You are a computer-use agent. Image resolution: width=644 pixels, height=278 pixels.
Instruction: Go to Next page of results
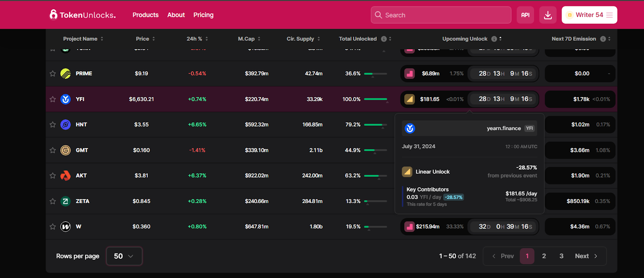(586, 256)
